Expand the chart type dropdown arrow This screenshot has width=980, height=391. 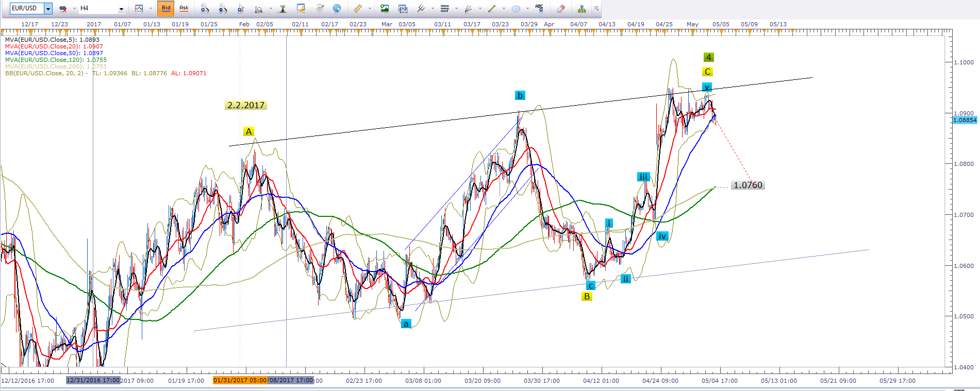(x=151, y=9)
